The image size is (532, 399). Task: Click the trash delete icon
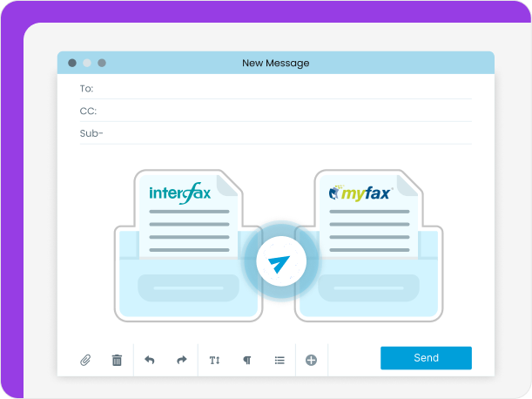[117, 360]
